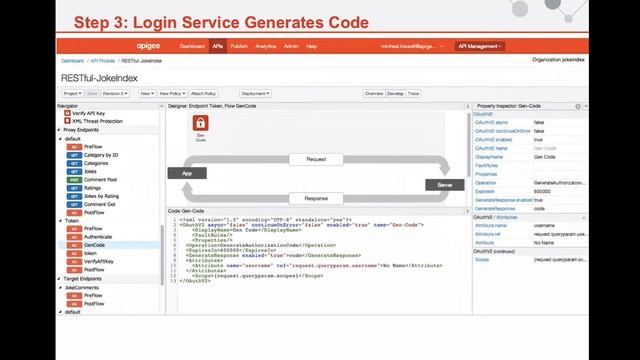Click the GET badge beside Jokes
The image size is (640, 360).
pyautogui.click(x=74, y=171)
